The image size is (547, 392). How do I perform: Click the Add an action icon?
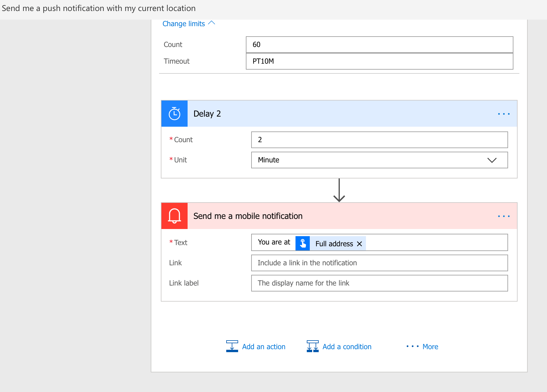click(232, 346)
